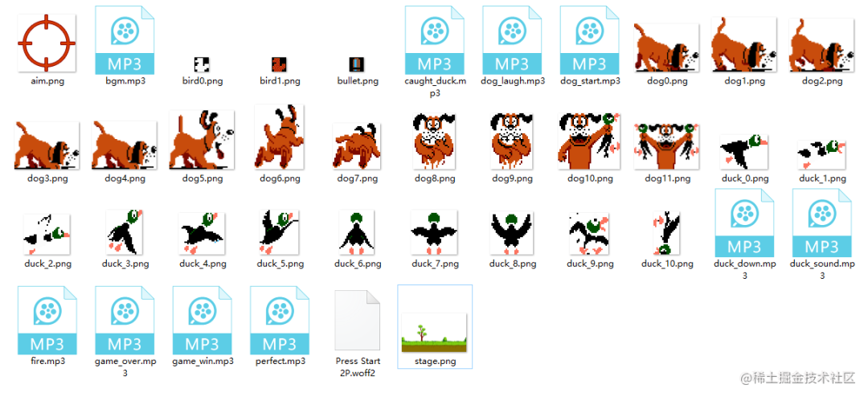Screen dimensions: 868x397
Task: Select the duck_down.mp3 file icon
Action: [744, 223]
